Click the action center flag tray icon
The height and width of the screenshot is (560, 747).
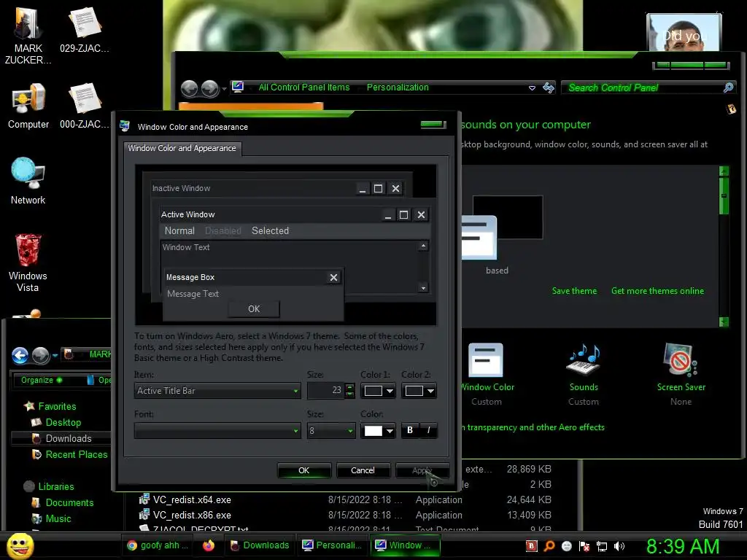tap(584, 546)
